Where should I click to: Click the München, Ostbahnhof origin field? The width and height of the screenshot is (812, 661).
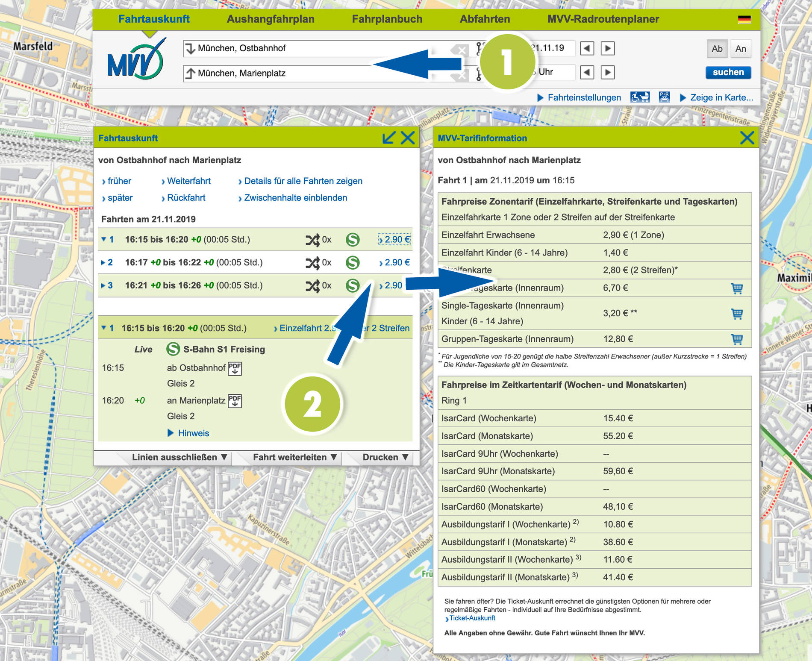click(316, 48)
